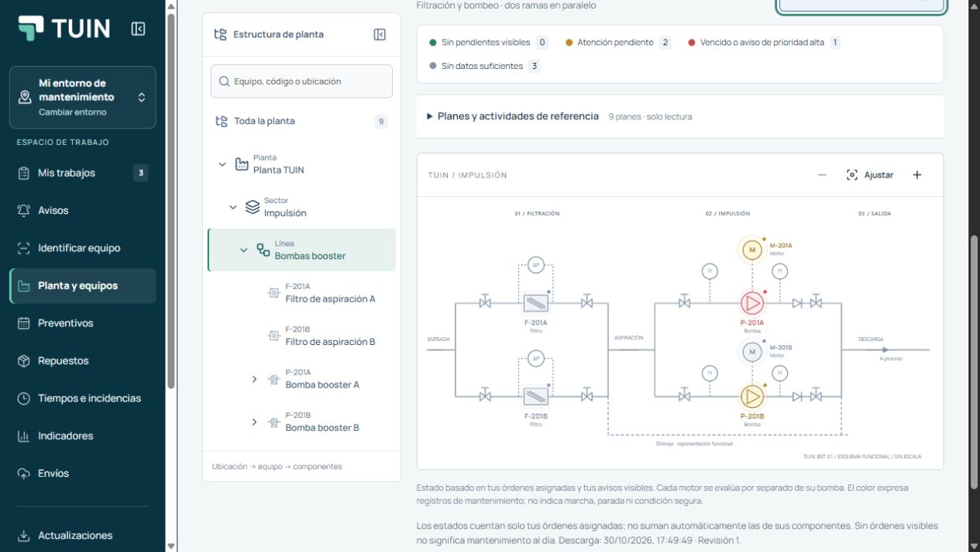Open Repuestos via its box icon
980x552 pixels.
(x=23, y=361)
